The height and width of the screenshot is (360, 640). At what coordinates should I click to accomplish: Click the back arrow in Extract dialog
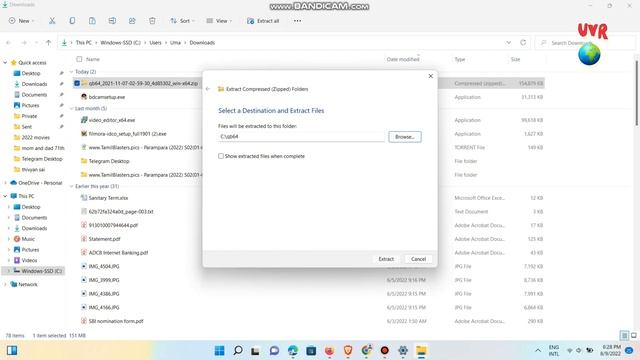pos(208,89)
